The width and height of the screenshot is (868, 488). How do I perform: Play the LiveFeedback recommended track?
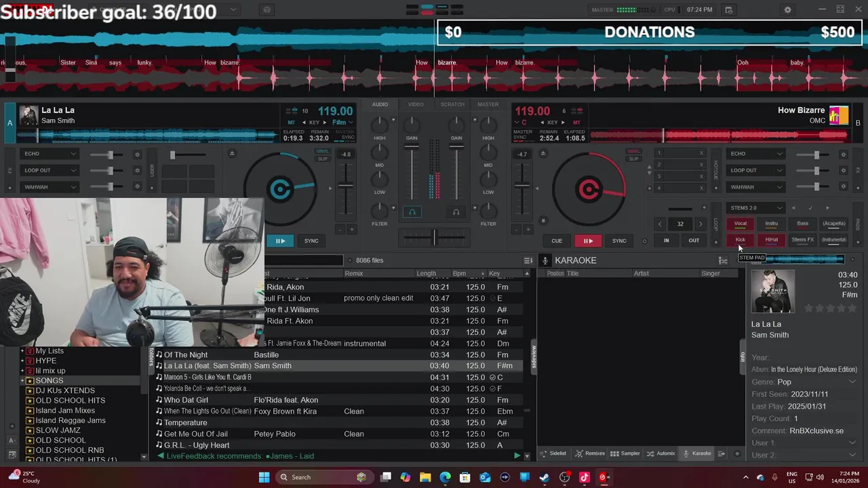(x=517, y=456)
